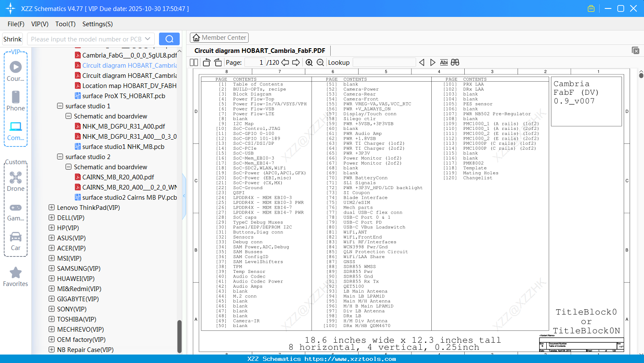
Task: Expand the DELL(VIP) node
Action: pos(52,217)
